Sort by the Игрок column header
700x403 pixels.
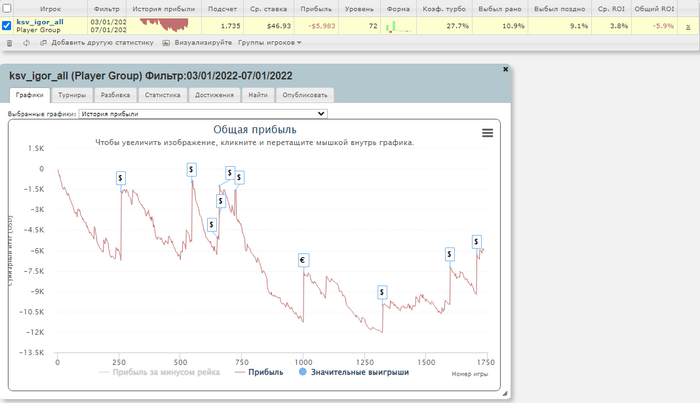point(50,8)
